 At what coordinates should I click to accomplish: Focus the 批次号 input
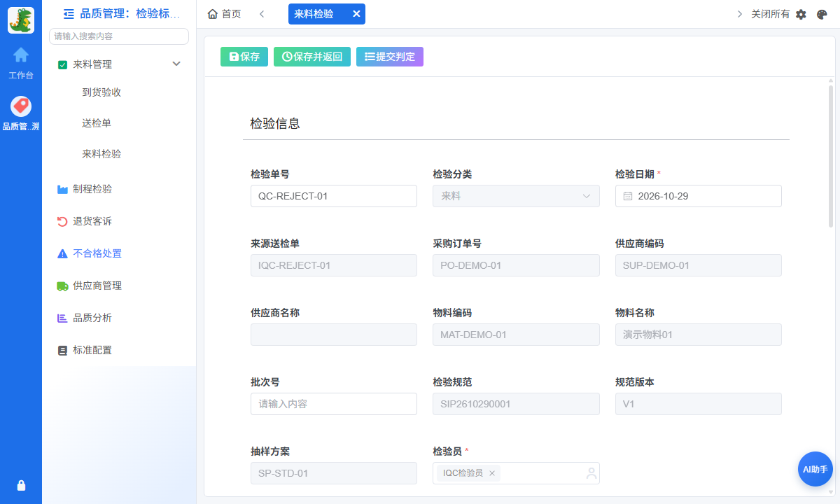coord(334,404)
